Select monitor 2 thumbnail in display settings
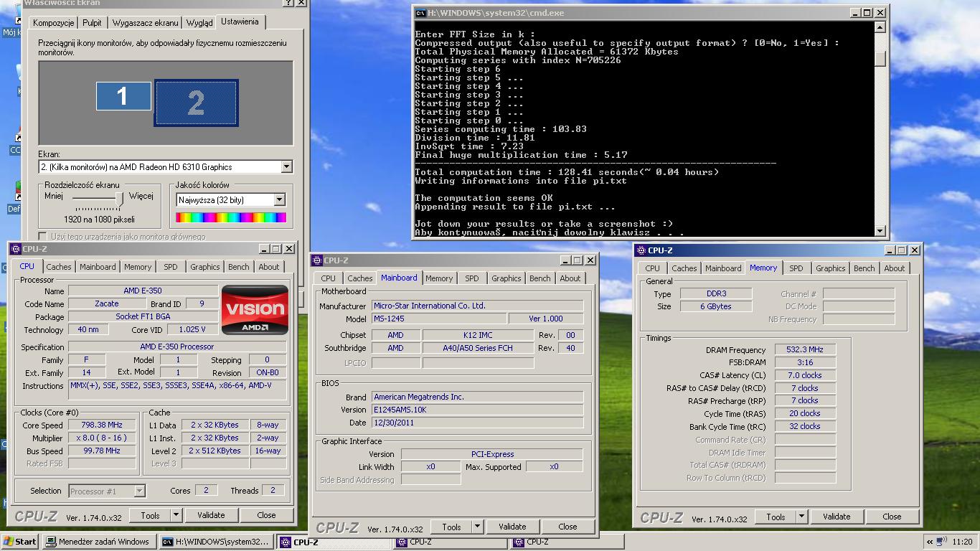Viewport: 980px width, 551px height. pyautogui.click(x=196, y=103)
